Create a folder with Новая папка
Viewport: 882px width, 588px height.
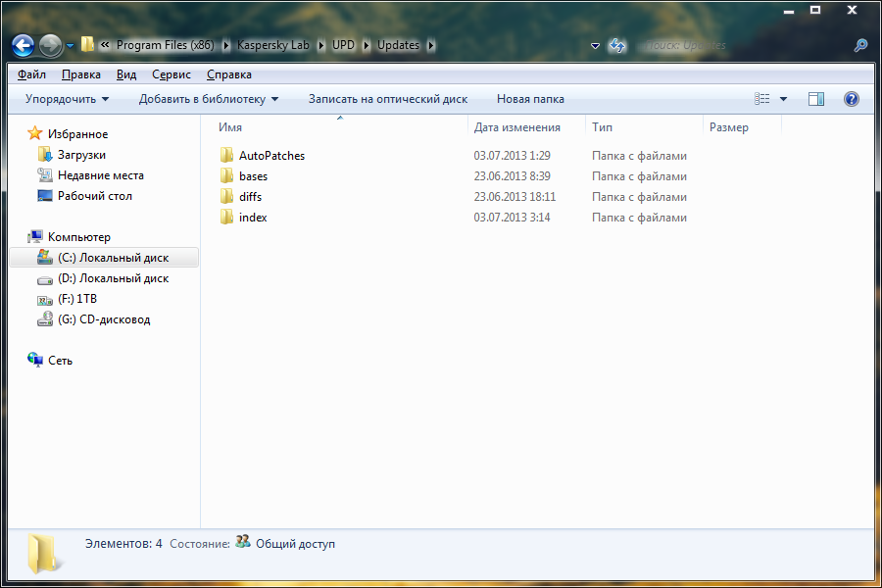point(530,99)
